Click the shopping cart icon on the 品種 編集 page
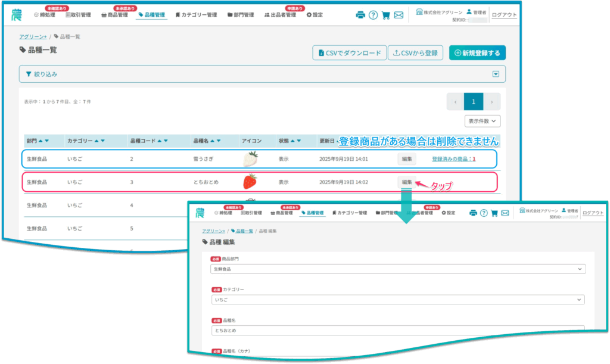Screen dimensions: 610x364 tap(494, 213)
